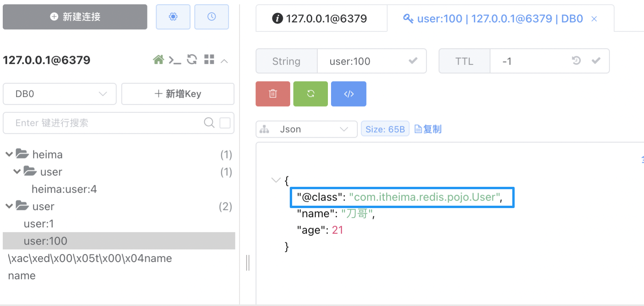Collapse the heima folder

(x=9, y=154)
